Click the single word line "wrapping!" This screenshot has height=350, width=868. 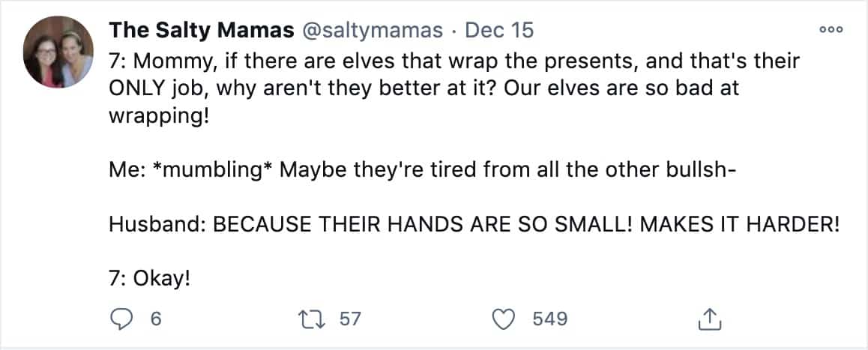[x=160, y=118]
